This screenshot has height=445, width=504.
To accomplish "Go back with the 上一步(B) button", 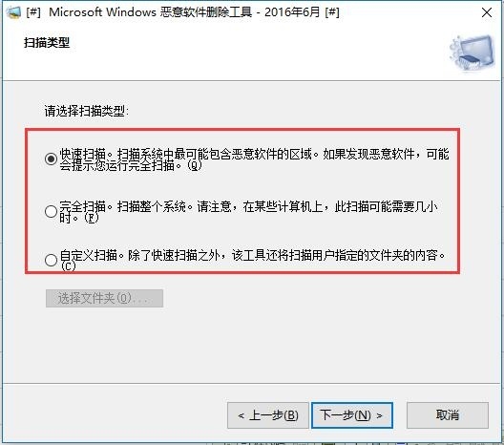I will (267, 415).
